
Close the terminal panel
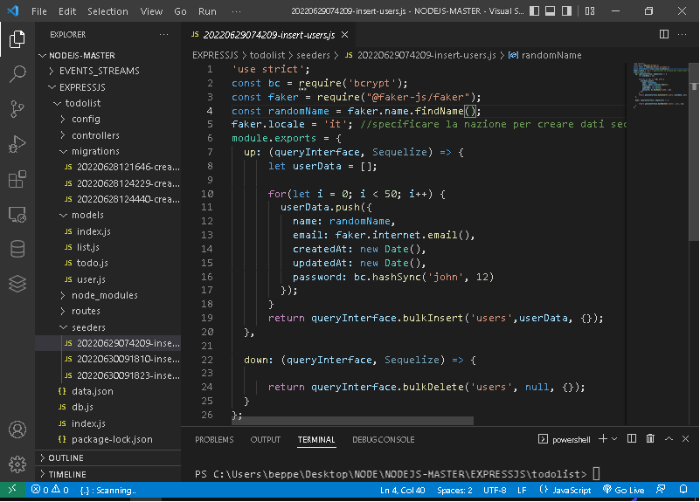click(686, 439)
